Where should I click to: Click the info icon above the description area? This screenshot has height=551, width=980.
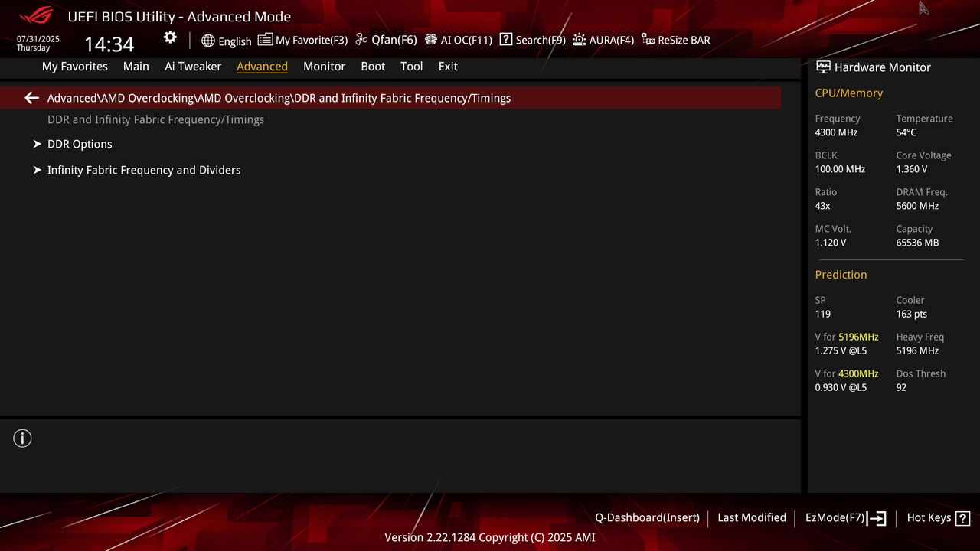pos(22,438)
